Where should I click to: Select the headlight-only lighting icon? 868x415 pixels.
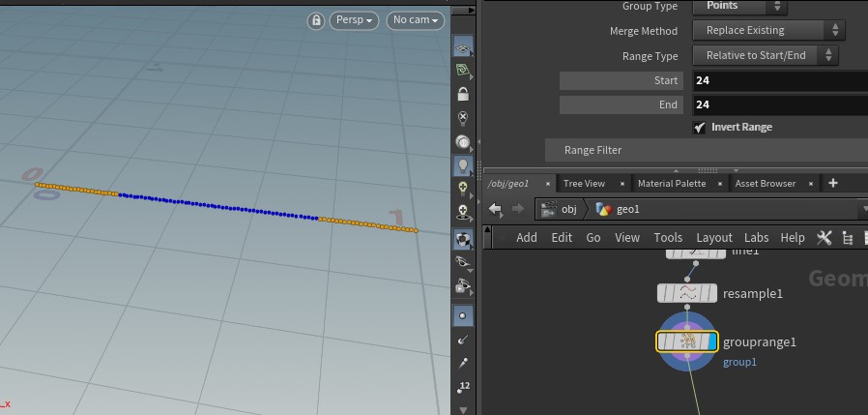point(463,142)
